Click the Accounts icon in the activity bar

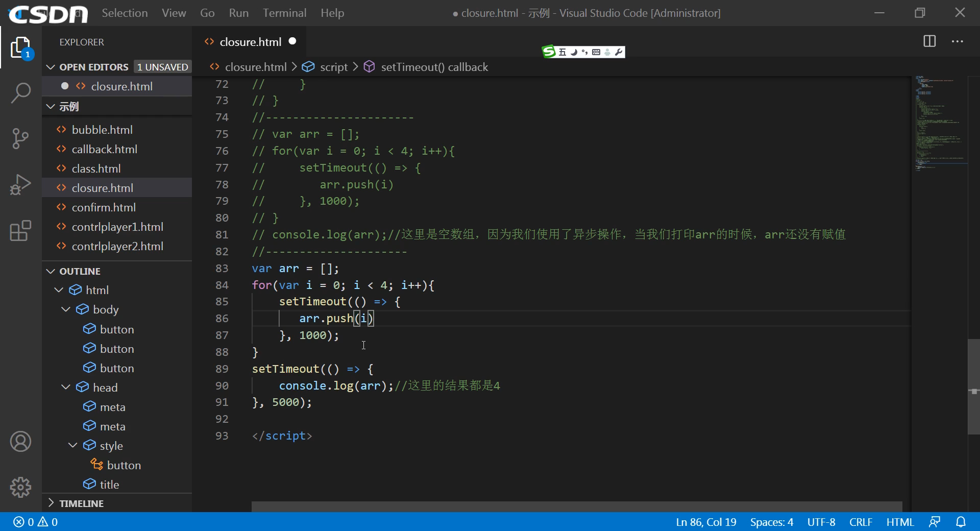pos(20,442)
